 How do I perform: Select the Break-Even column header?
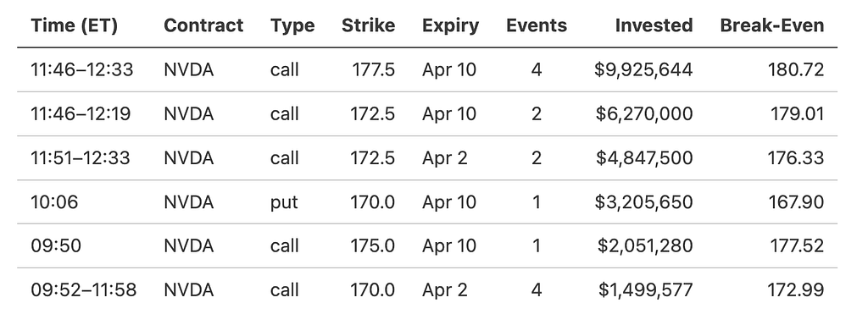[x=771, y=25]
